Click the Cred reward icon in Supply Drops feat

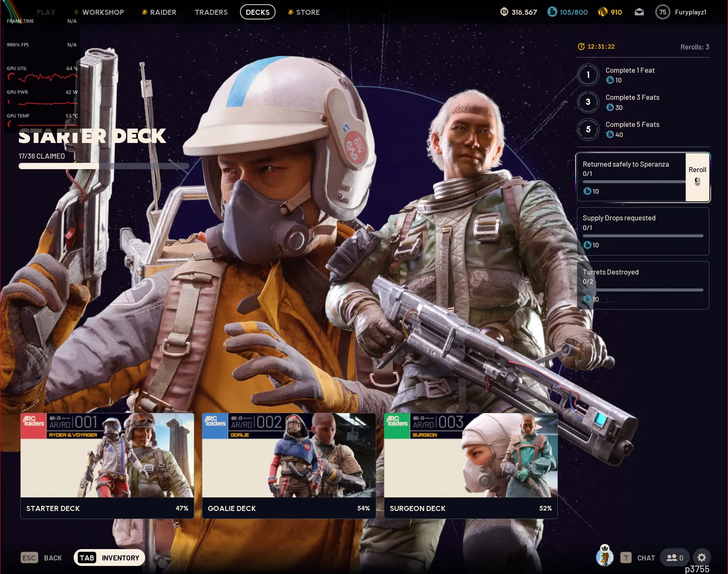tap(587, 245)
